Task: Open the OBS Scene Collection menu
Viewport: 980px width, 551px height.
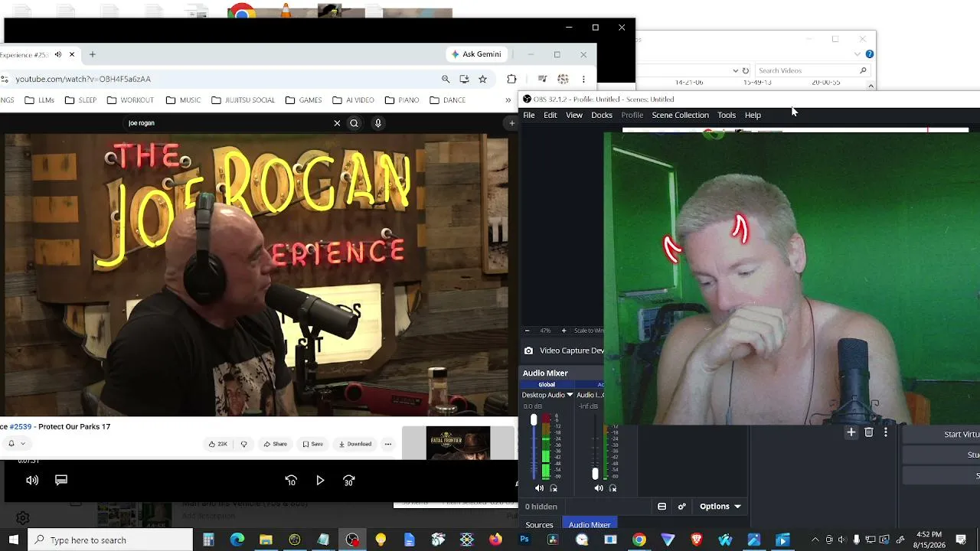Action: (x=680, y=115)
